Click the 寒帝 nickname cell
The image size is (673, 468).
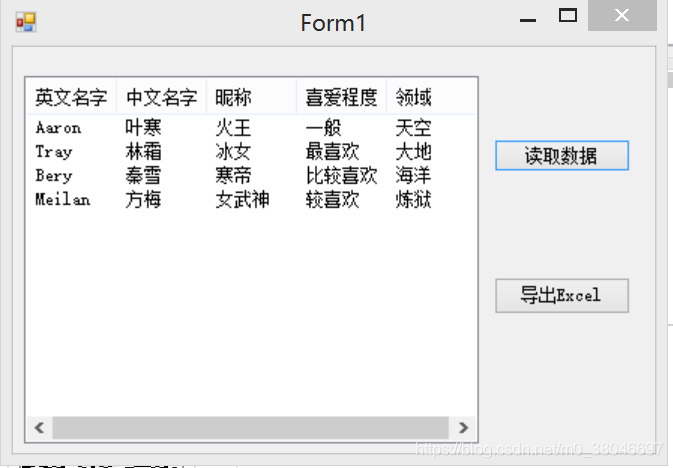click(x=233, y=176)
